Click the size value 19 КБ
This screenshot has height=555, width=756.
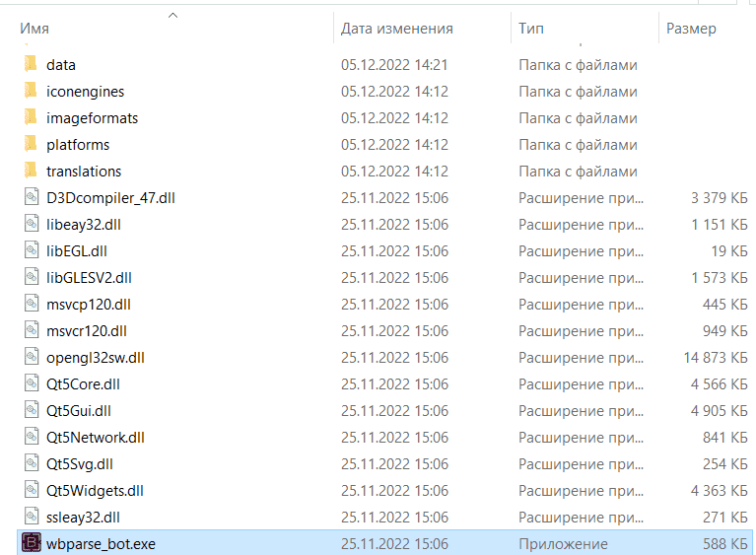click(729, 251)
